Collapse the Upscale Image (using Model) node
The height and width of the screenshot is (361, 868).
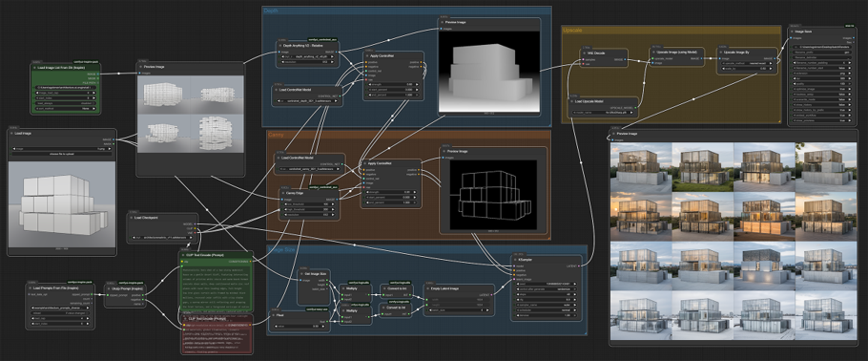tap(653, 52)
